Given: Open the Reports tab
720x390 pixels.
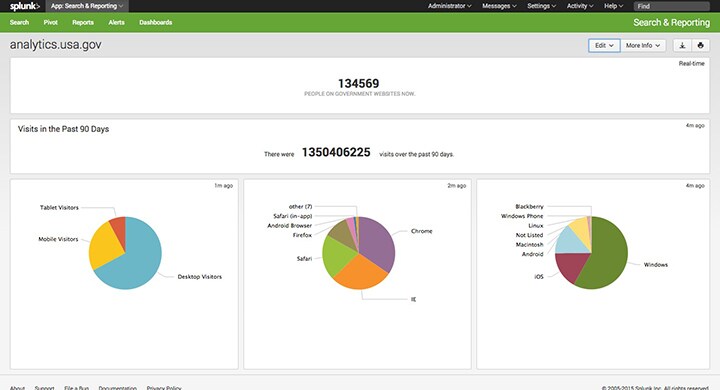Looking at the screenshot, I should [83, 23].
